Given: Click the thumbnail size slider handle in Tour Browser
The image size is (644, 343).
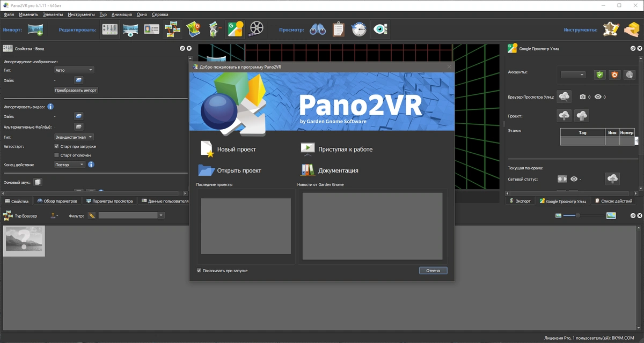Looking at the screenshot, I should pyautogui.click(x=577, y=215).
